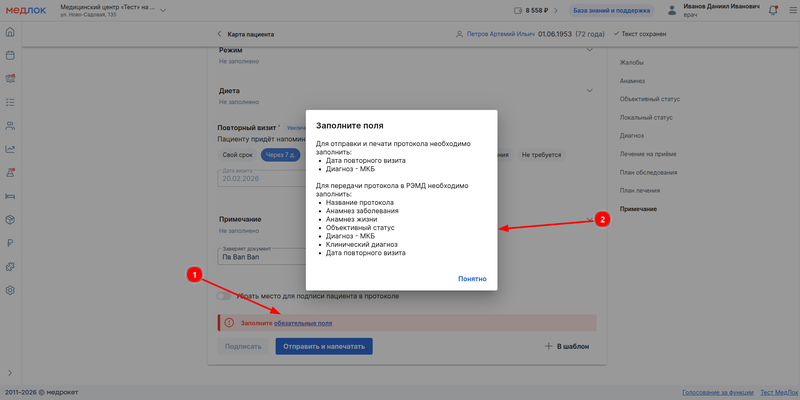800x400 pixels.
Task: Click the warning exclamation icon
Action: click(x=229, y=323)
